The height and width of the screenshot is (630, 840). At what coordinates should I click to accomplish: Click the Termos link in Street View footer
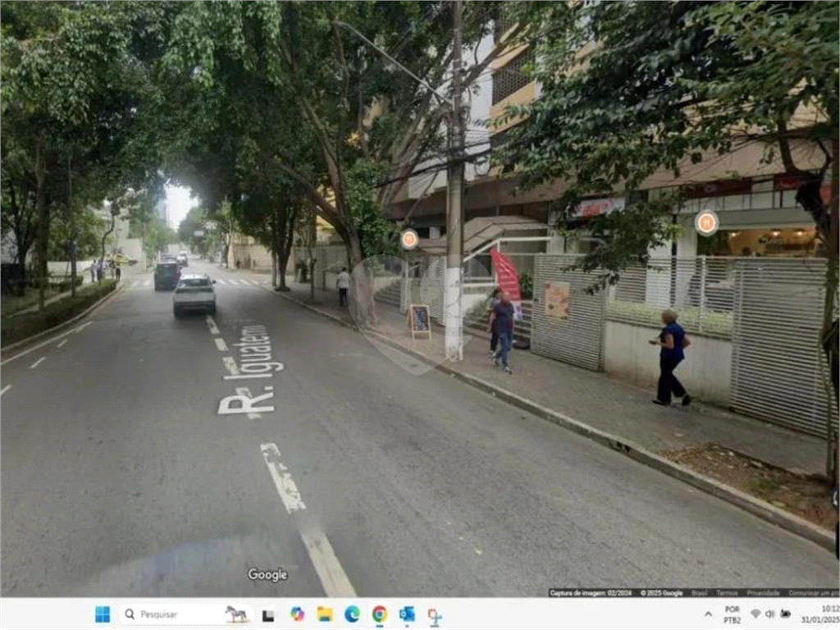tap(727, 593)
